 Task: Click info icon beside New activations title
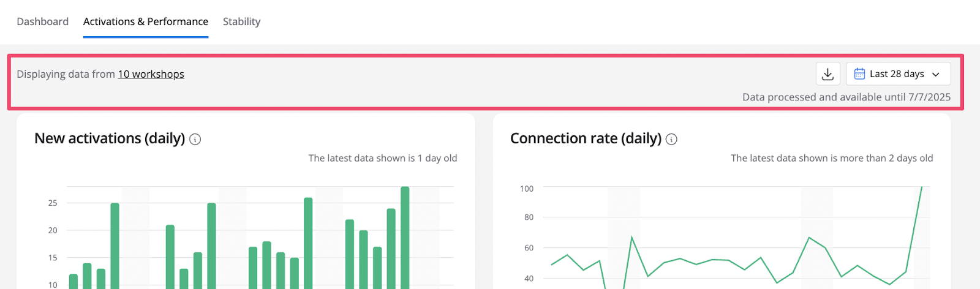pos(195,140)
